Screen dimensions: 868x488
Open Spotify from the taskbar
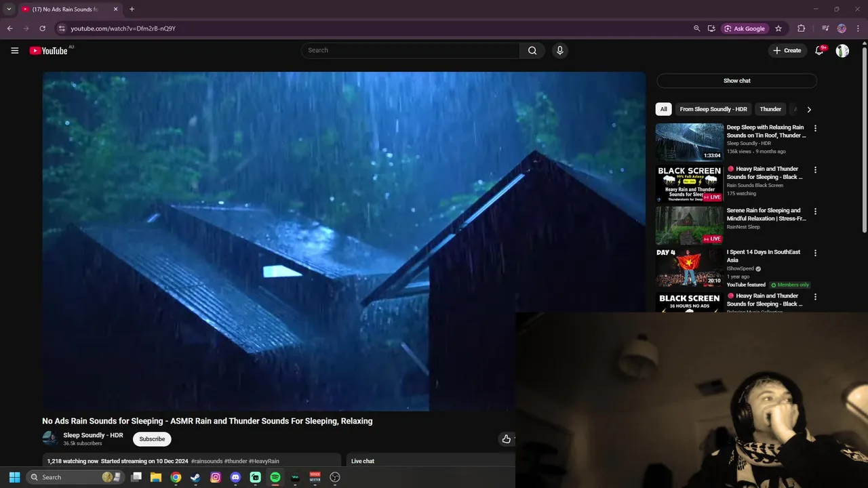pyautogui.click(x=275, y=477)
